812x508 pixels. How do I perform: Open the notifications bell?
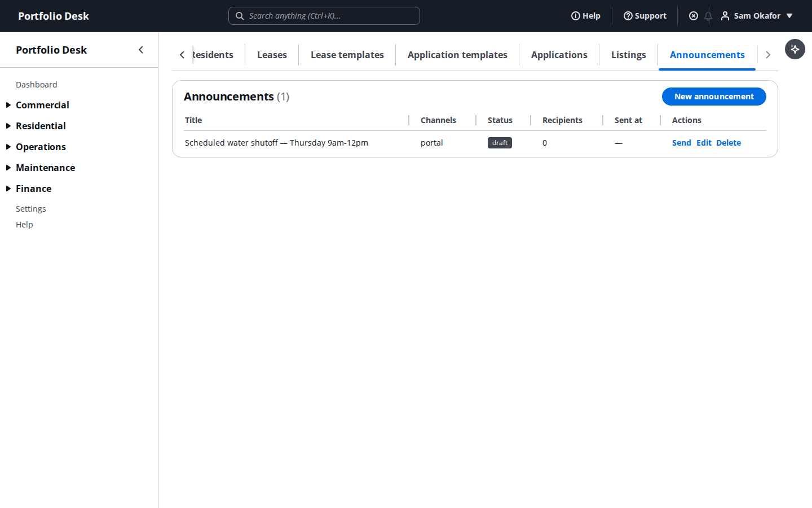708,16
